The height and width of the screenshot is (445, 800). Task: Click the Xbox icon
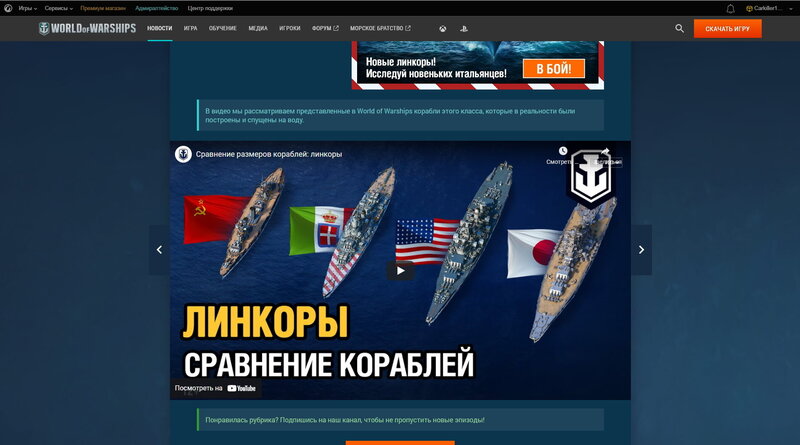click(442, 29)
